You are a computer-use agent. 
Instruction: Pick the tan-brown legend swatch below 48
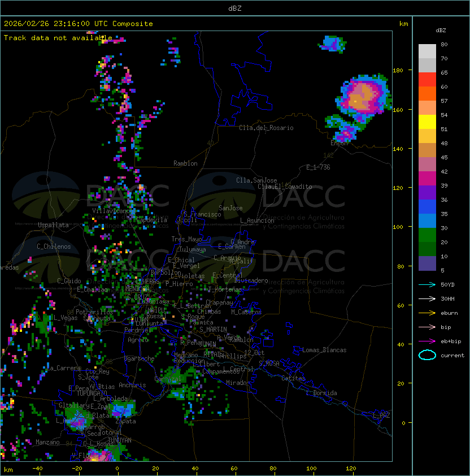click(x=427, y=150)
